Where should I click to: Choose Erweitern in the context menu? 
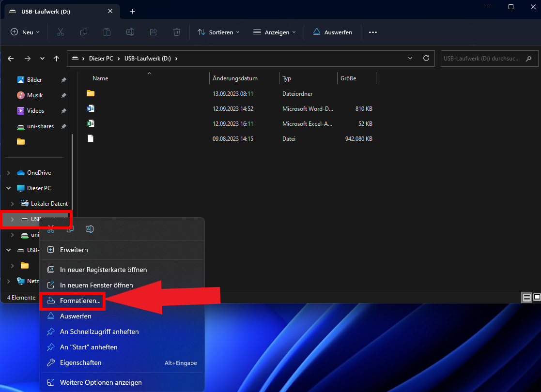(122, 250)
